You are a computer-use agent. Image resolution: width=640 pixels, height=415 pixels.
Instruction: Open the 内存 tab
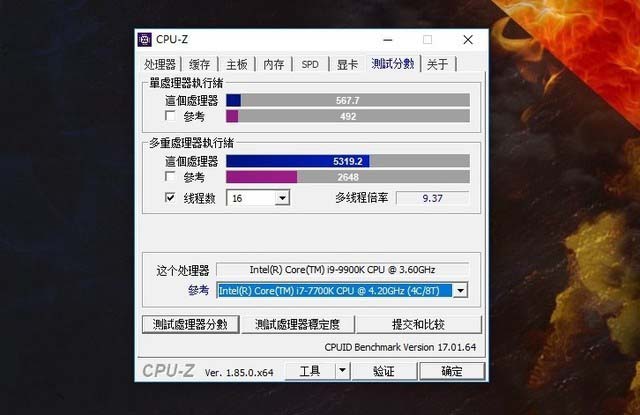click(x=273, y=64)
